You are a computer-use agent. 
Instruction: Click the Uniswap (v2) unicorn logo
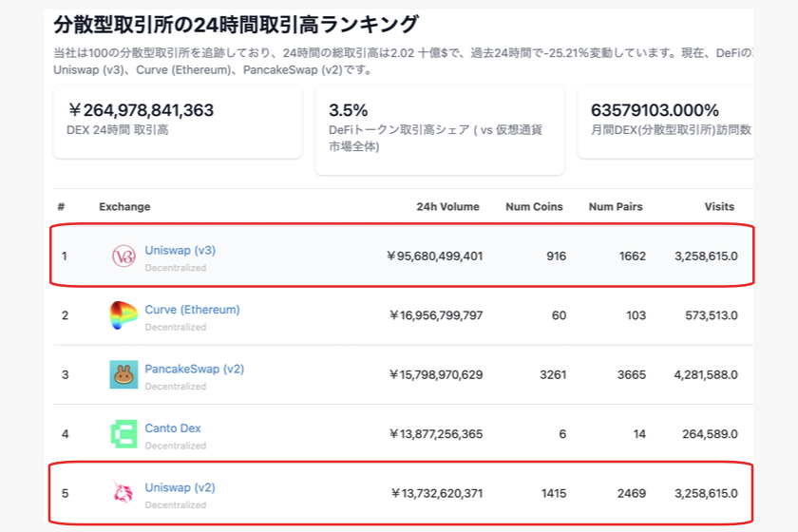pyautogui.click(x=123, y=492)
